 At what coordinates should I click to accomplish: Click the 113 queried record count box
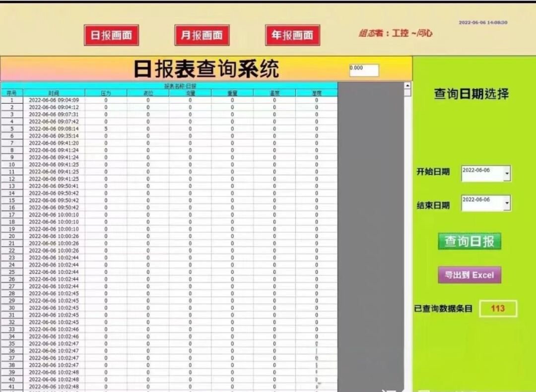tap(498, 309)
